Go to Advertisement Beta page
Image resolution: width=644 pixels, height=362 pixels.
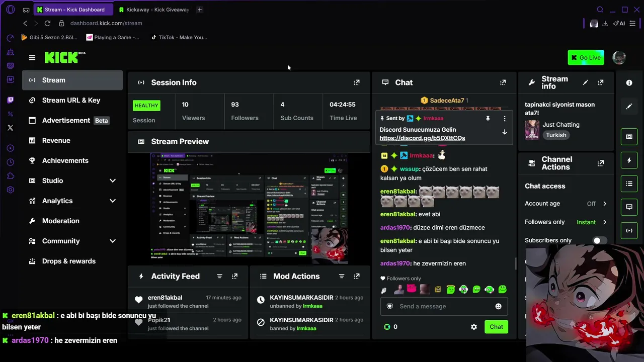coord(72,120)
